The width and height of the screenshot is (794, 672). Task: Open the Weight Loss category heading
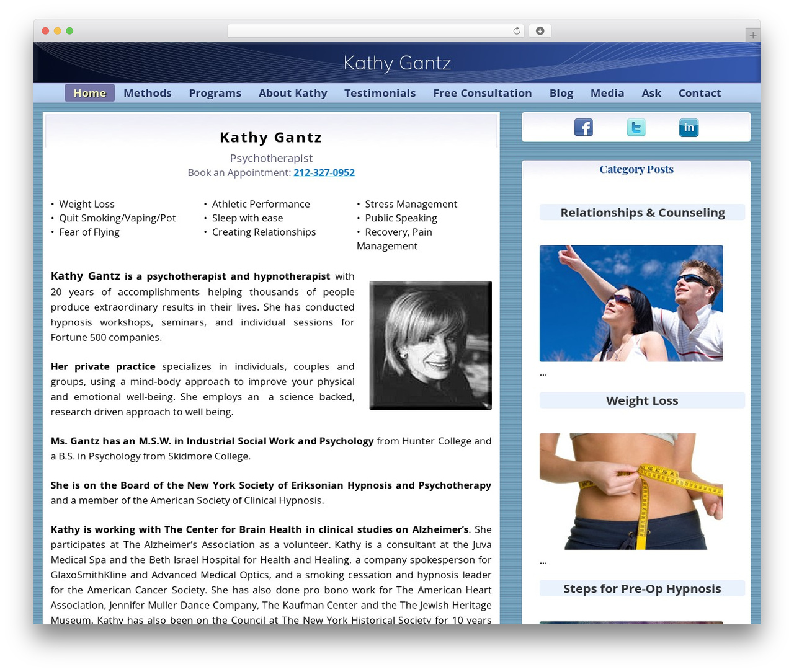point(643,400)
